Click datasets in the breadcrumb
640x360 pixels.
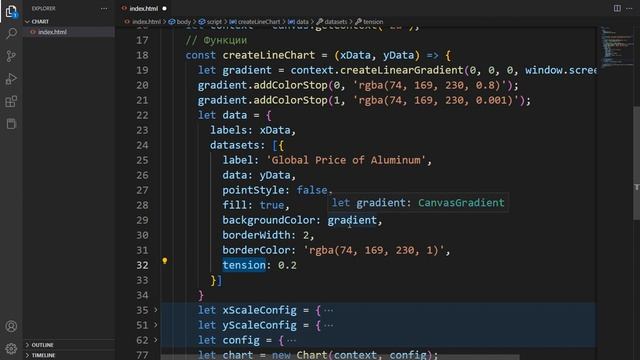[336, 22]
